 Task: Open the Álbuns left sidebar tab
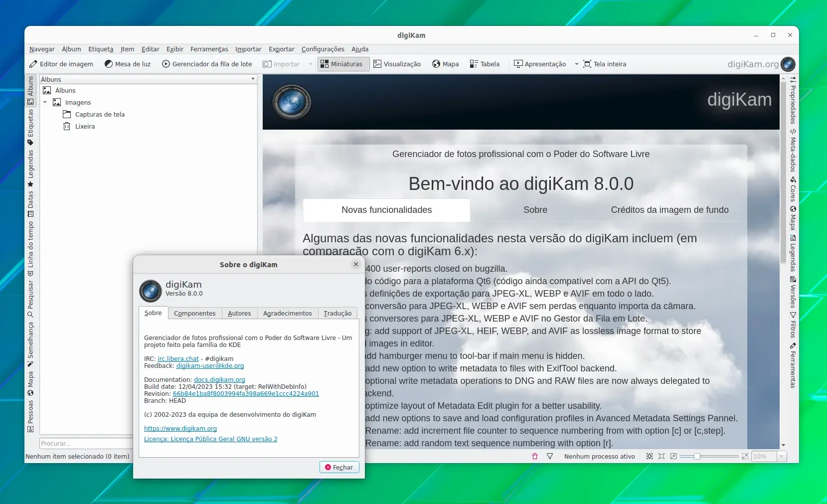(30, 91)
